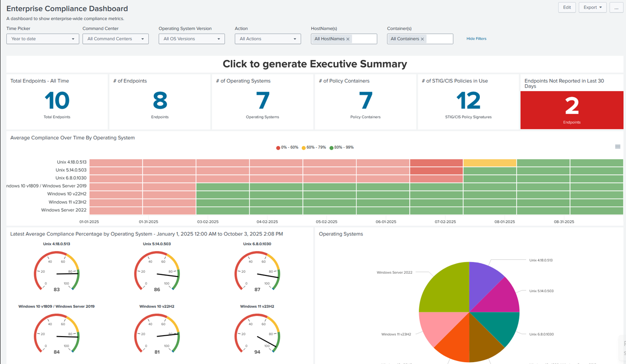Click to generate Executive Summary banner
The width and height of the screenshot is (626, 364).
[x=315, y=64]
